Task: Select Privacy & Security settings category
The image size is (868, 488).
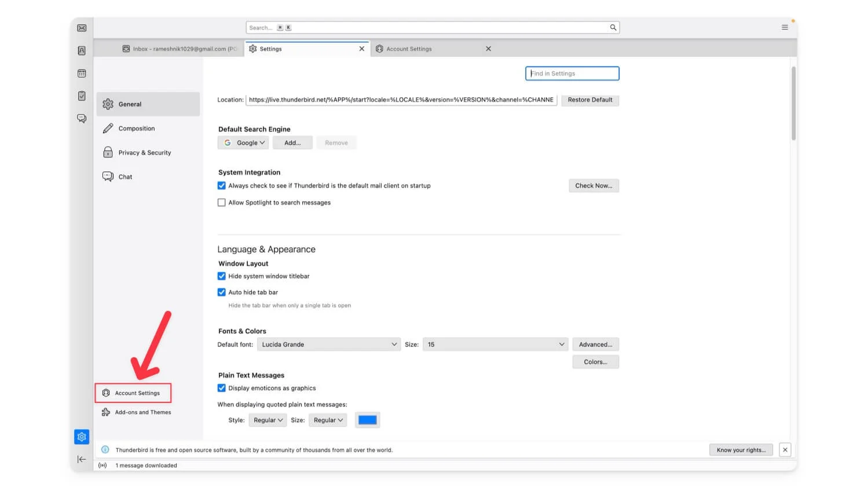Action: coord(145,153)
